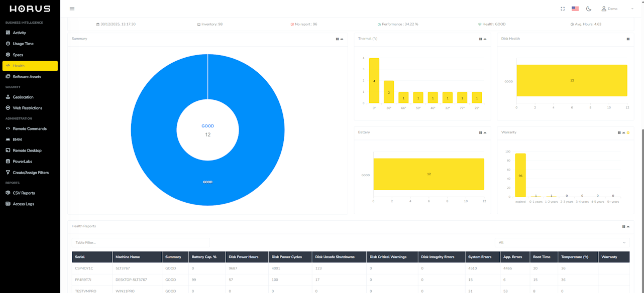Open Software Assets in the sidebar

27,77
